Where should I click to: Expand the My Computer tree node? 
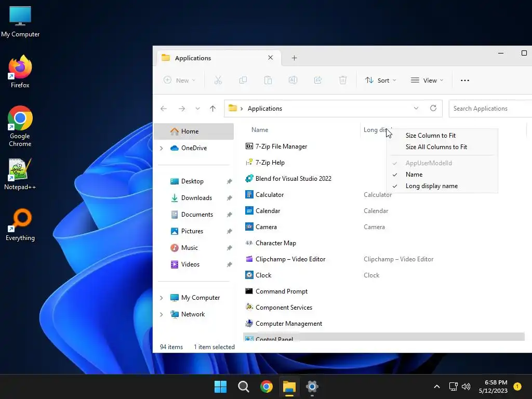[x=162, y=298]
